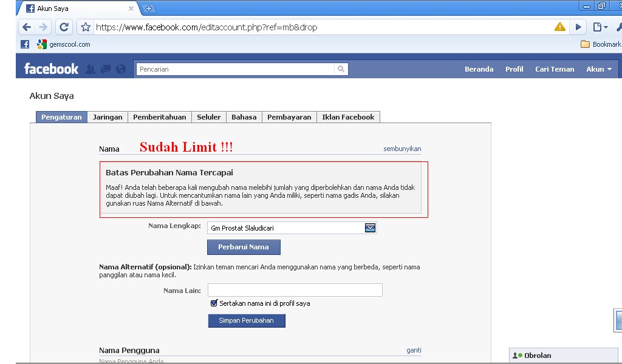622x364 pixels.
Task: Open the Bookmark folder in bookmarks bar
Action: coord(601,44)
